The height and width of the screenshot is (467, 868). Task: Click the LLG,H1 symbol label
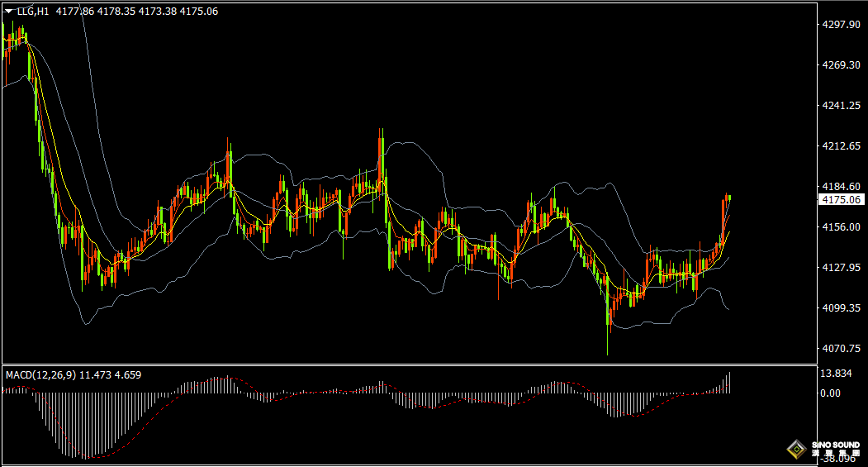(33, 11)
